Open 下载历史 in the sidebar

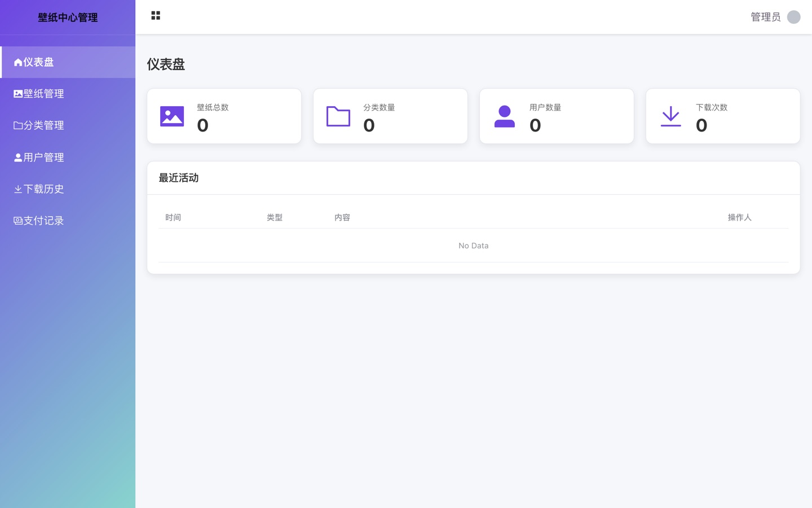pyautogui.click(x=68, y=189)
